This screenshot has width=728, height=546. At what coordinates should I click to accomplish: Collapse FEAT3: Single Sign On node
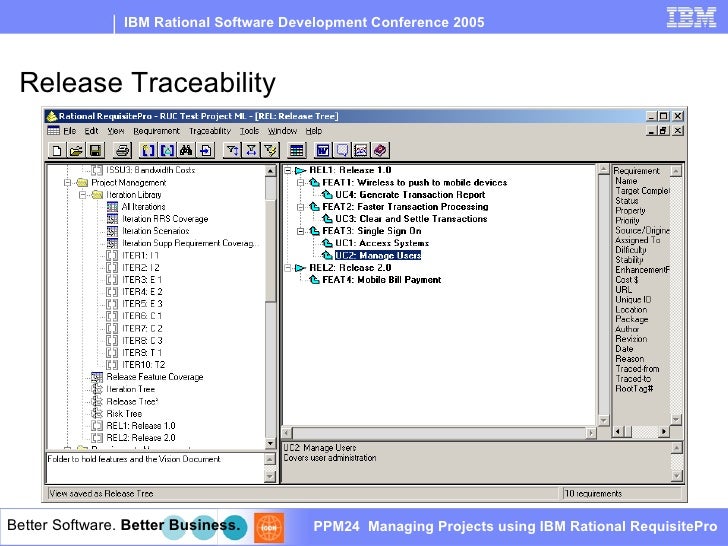300,231
